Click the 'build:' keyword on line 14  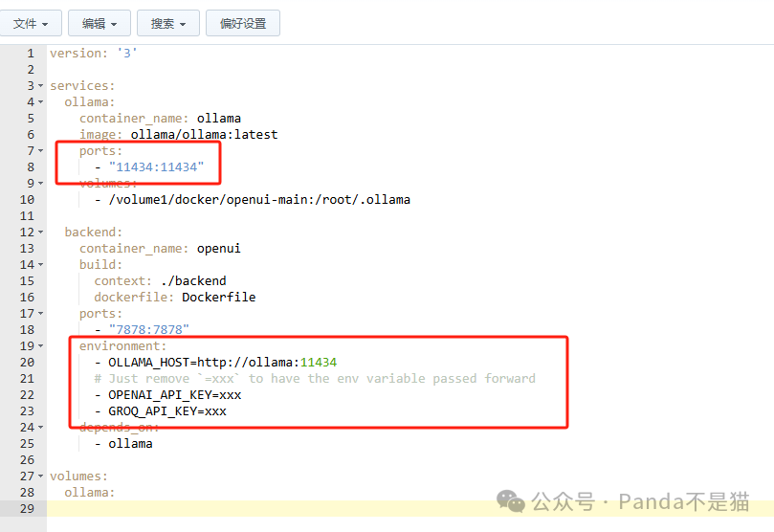click(100, 265)
